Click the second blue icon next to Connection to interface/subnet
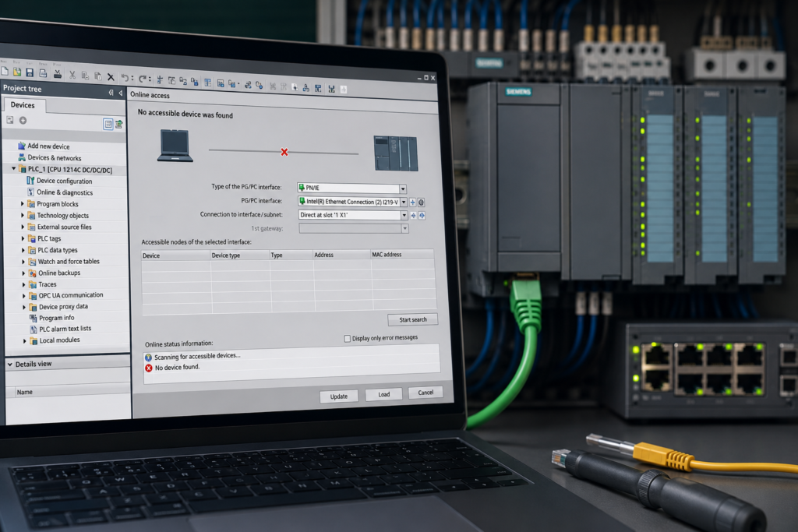 coord(422,216)
